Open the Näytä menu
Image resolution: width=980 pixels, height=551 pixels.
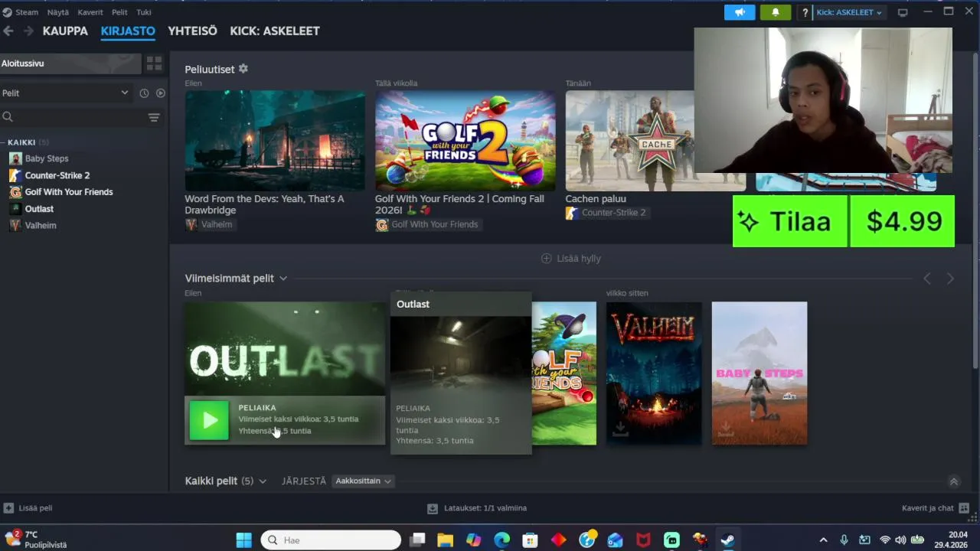(x=57, y=12)
